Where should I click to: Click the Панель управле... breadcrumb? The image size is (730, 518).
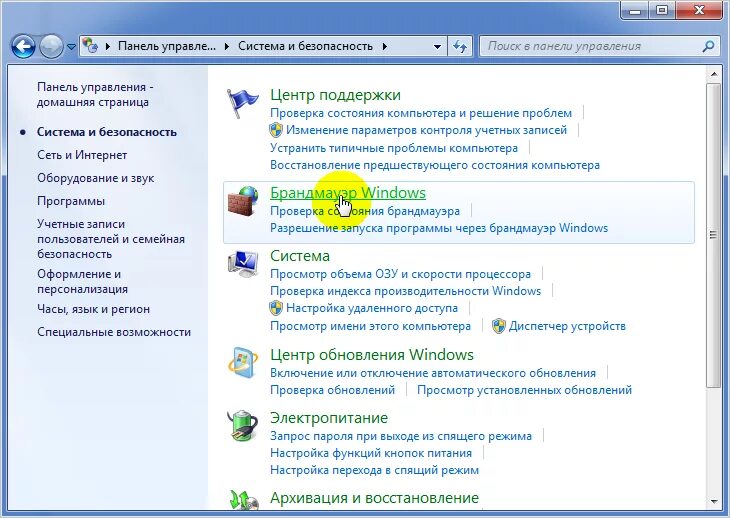pyautogui.click(x=167, y=46)
